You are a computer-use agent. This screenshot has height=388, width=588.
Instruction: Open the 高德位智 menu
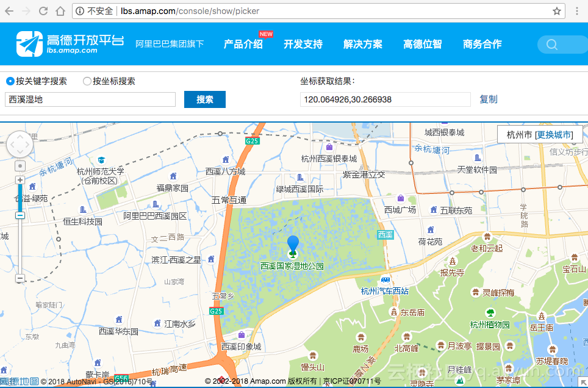click(422, 45)
